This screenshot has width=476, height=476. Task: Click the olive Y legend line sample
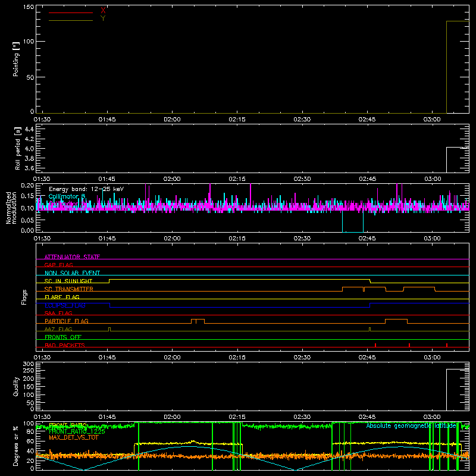point(71,20)
